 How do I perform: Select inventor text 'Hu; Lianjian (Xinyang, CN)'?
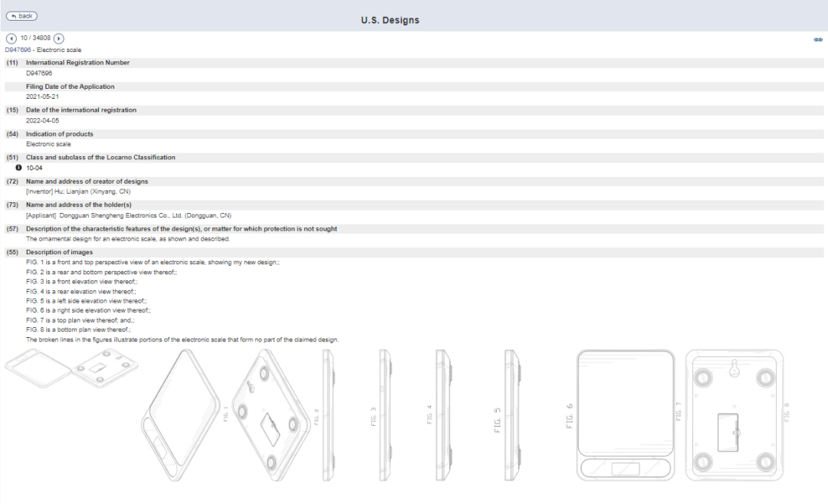(x=93, y=191)
